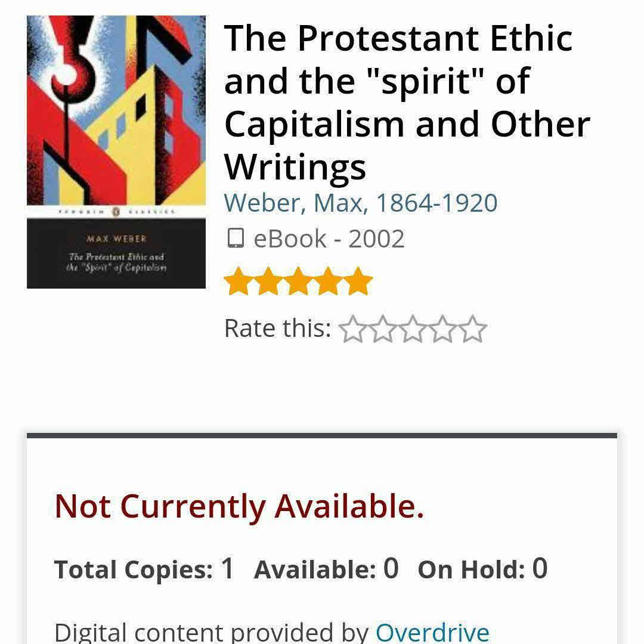
Task: Rate this book two stars
Action: (x=383, y=329)
